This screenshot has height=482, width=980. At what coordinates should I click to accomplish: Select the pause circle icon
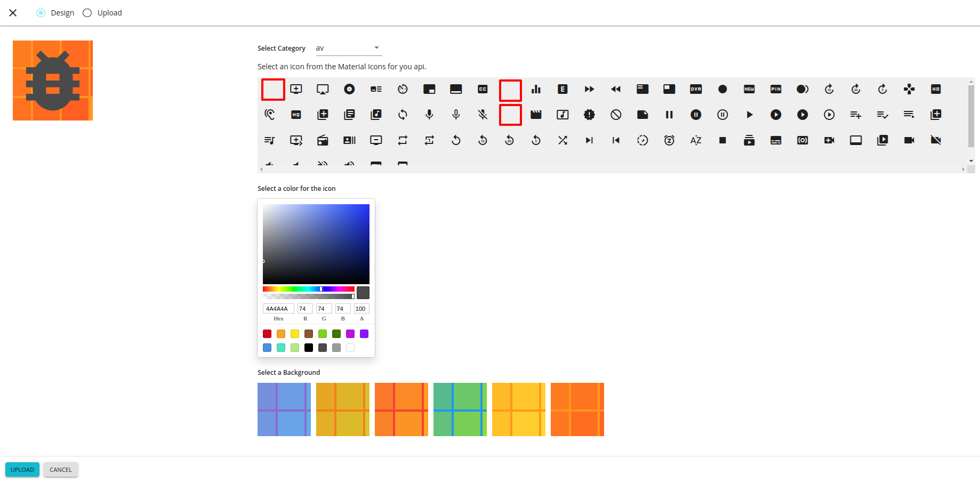(696, 114)
